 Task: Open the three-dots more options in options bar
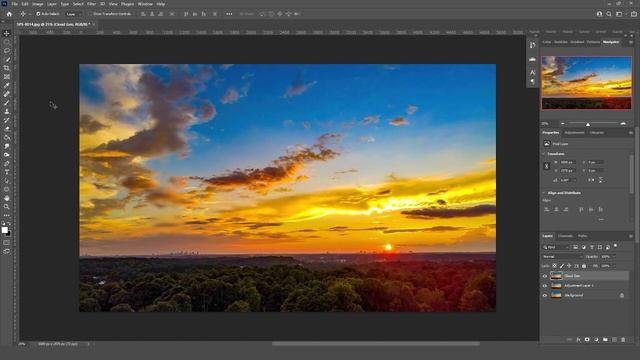tap(229, 14)
